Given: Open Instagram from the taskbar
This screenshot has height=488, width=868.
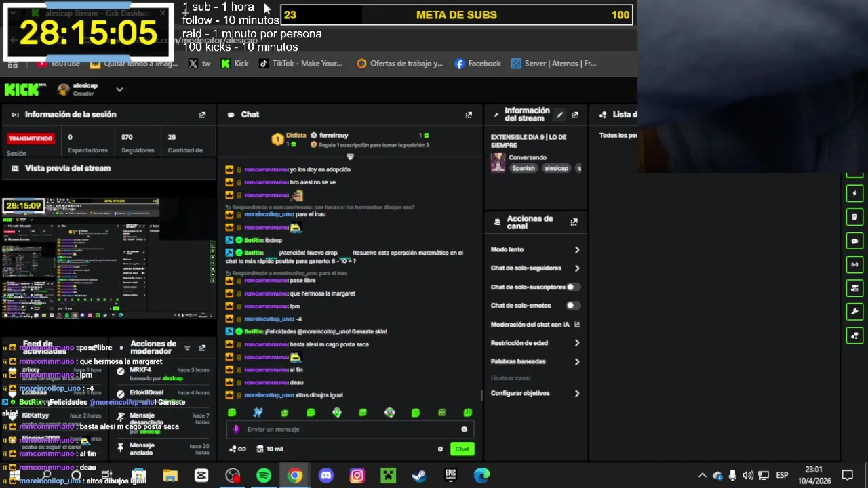Looking at the screenshot, I should 357,475.
